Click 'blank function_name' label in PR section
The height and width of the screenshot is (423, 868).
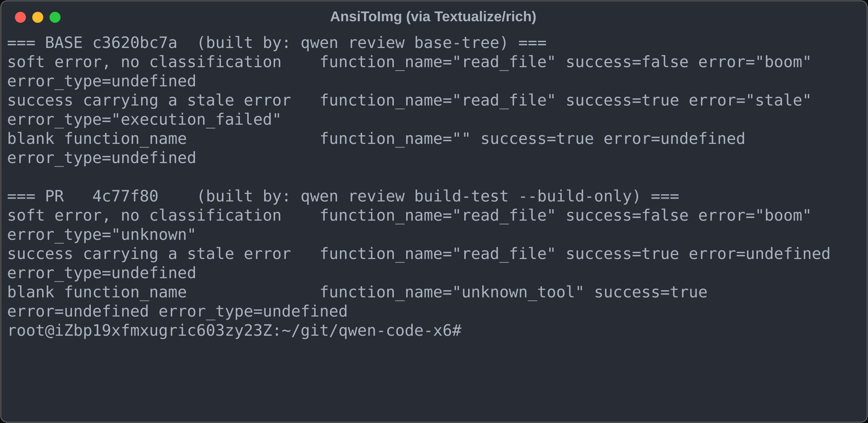[97, 292]
